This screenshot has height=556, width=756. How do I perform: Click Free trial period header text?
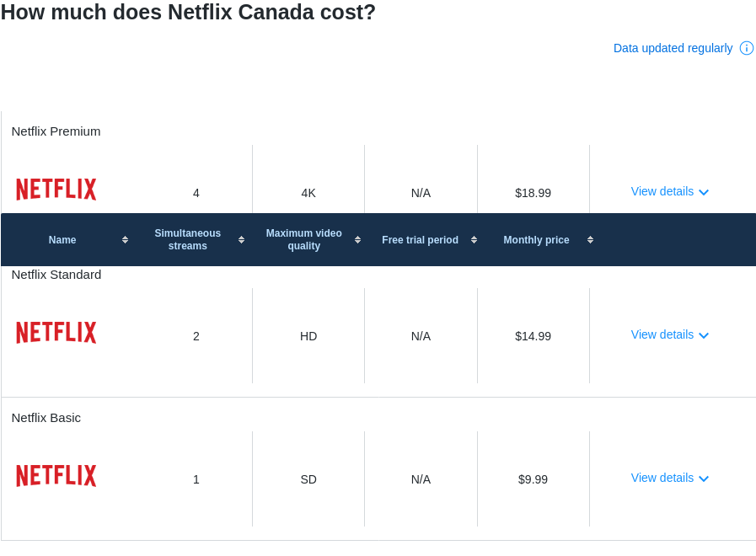(420, 239)
